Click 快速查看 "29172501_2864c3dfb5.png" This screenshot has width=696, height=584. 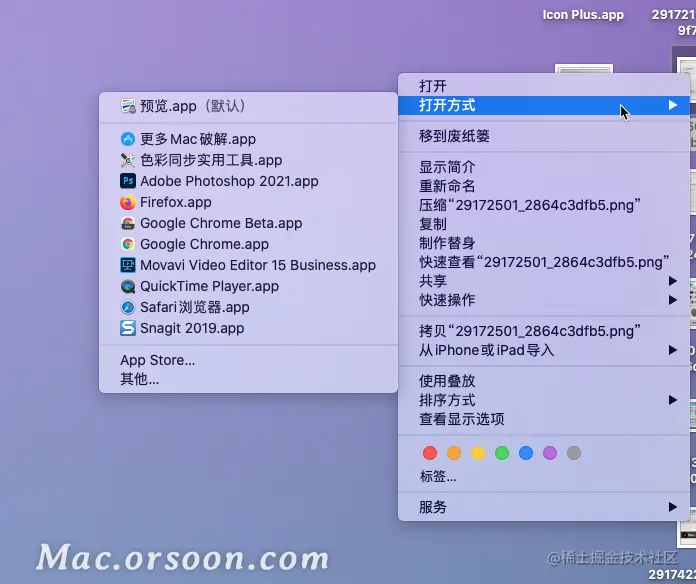[544, 262]
